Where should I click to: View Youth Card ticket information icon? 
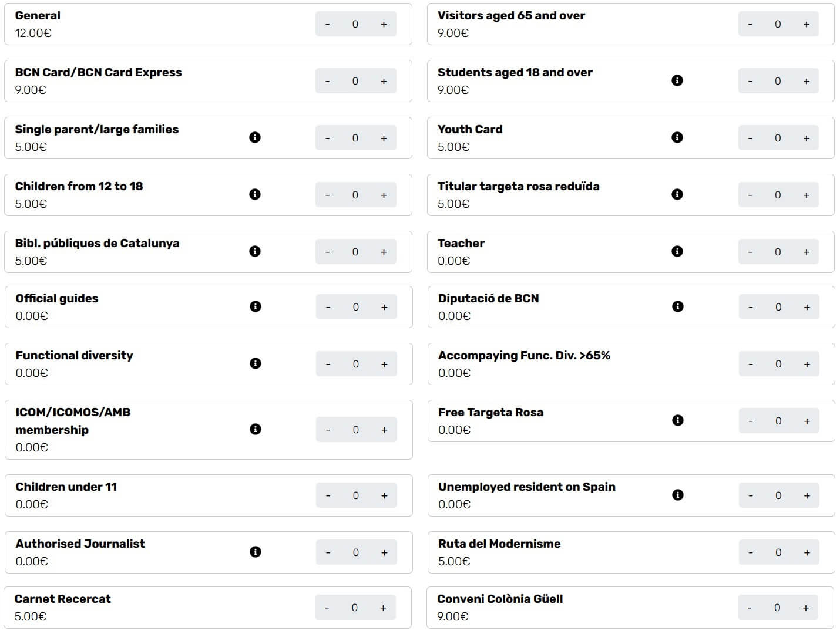coord(677,137)
